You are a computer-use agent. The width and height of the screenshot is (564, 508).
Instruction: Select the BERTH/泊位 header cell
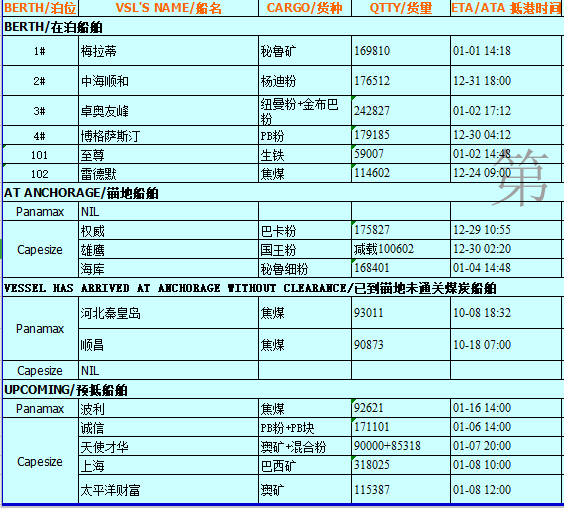tap(40, 8)
